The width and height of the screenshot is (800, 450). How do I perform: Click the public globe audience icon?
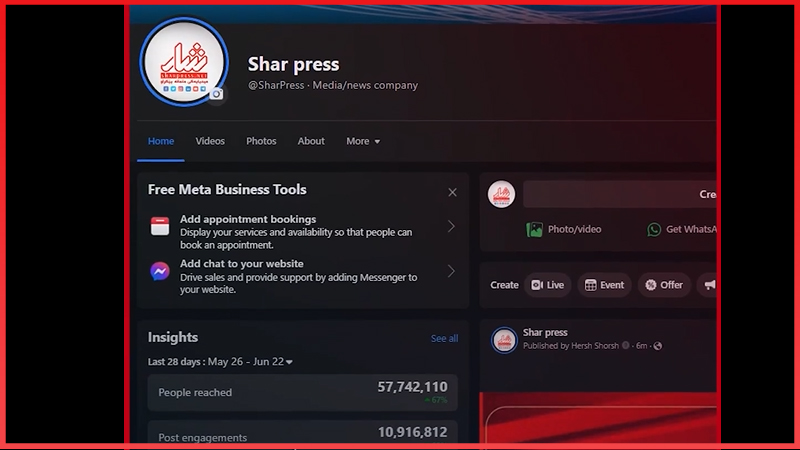coord(658,346)
